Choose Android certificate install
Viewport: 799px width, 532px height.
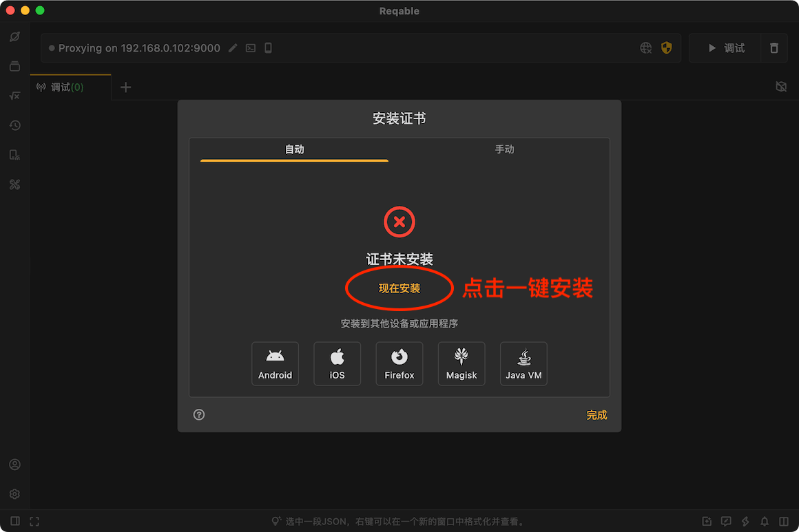[275, 363]
